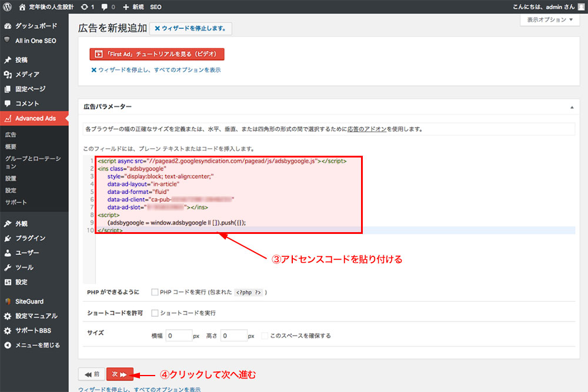Click the upper ウィザードを停止し、すべてのオプションを表示 link

click(x=156, y=70)
